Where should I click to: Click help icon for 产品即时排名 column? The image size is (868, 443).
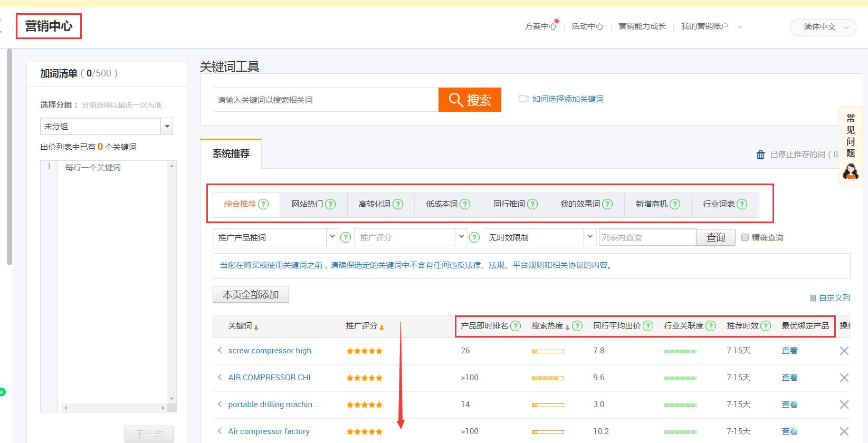coord(516,326)
